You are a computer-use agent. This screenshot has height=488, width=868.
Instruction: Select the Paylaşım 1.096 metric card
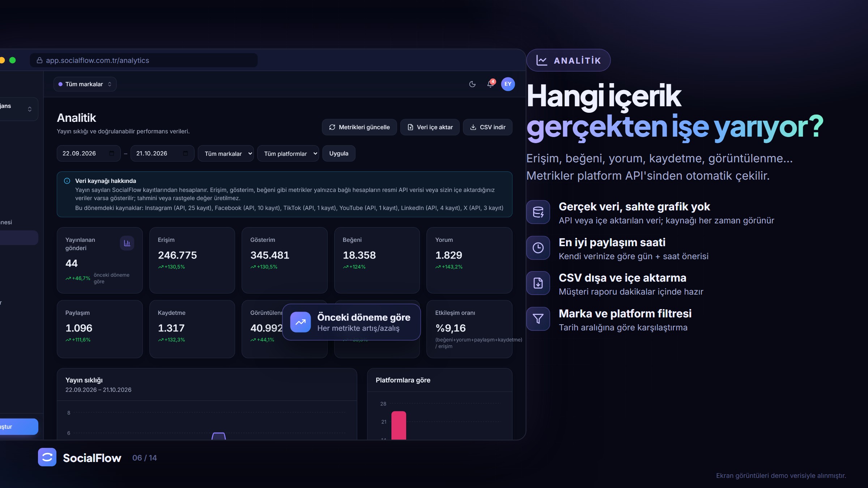pos(100,329)
